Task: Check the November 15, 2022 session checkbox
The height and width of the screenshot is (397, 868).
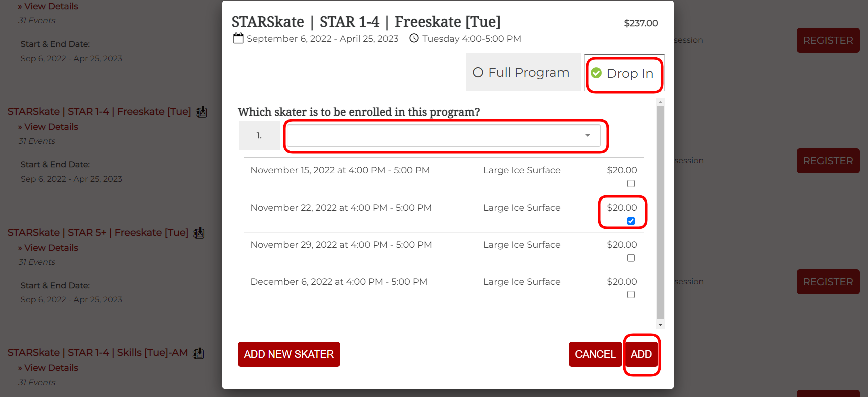Action: pyautogui.click(x=631, y=184)
